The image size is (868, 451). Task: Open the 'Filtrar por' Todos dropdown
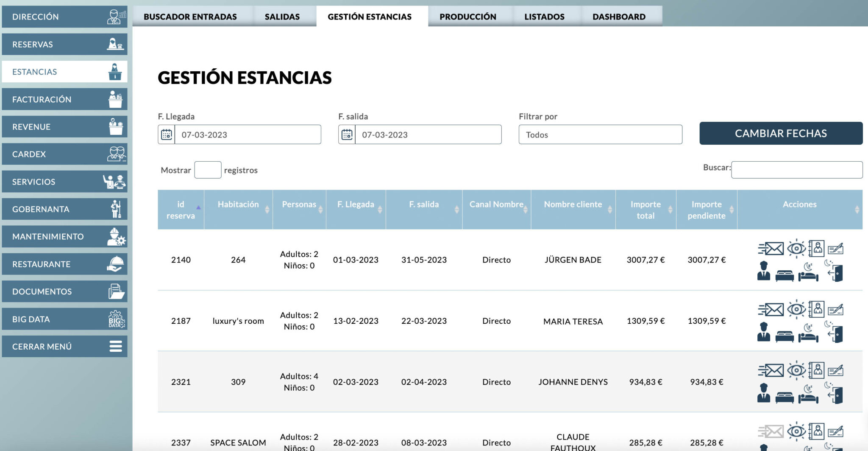[601, 134]
